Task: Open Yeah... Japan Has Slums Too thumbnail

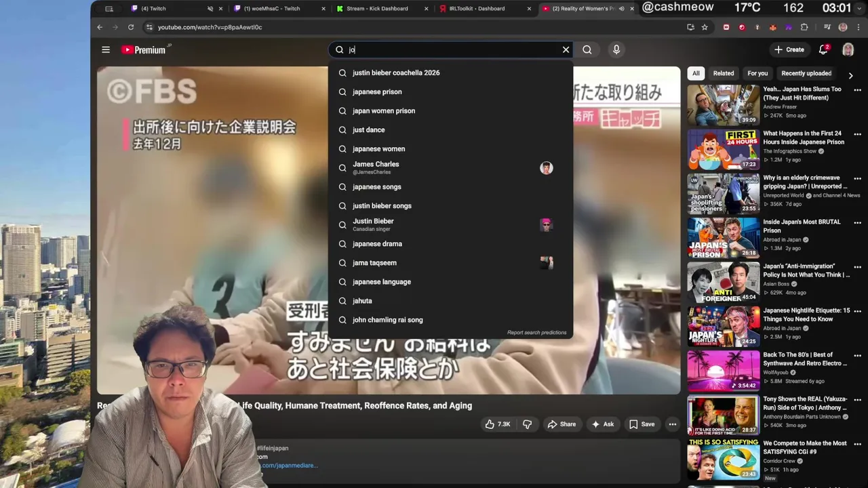Action: tap(723, 105)
